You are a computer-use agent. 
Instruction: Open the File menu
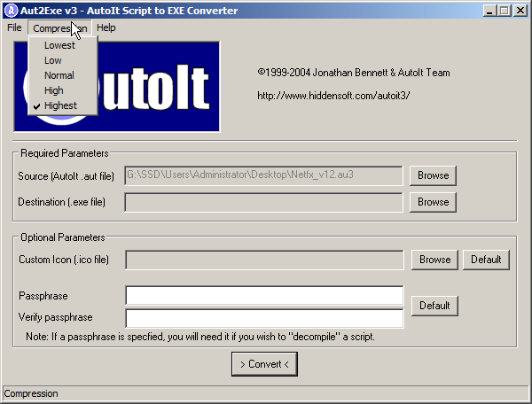tap(14, 27)
